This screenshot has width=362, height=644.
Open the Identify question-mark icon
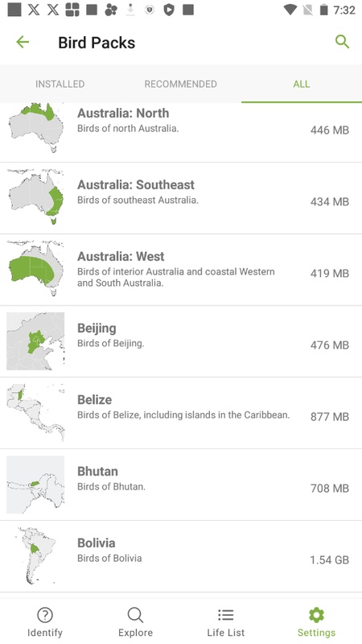coord(45,615)
